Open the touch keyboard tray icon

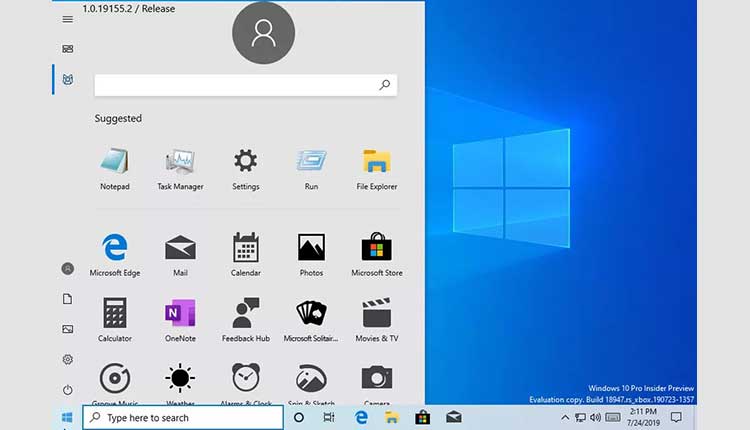613,418
